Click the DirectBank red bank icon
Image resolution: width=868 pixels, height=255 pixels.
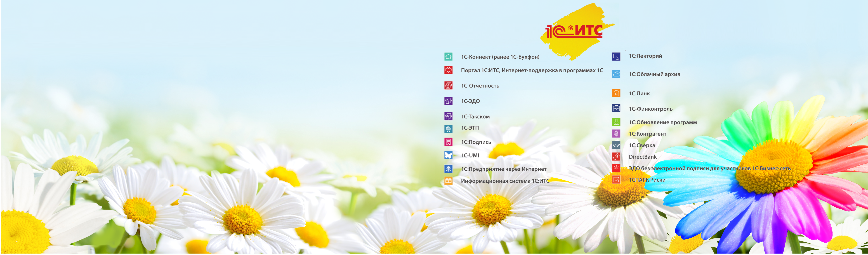[616, 157]
